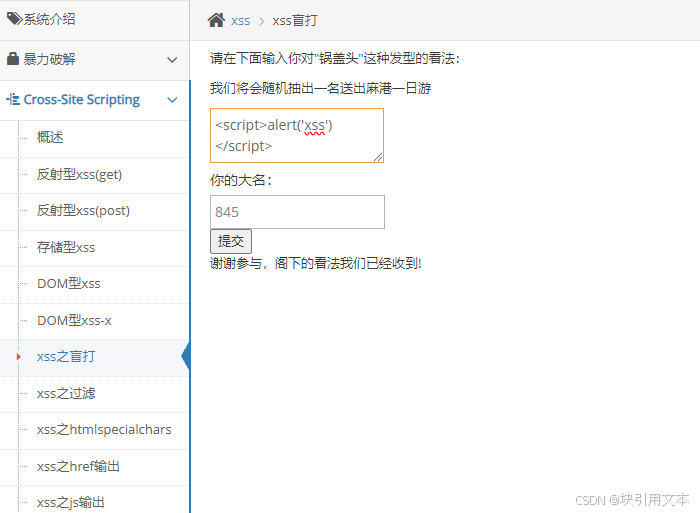The height and width of the screenshot is (513, 700).
Task: Click the tree icon beside Cross-Site Scripting
Action: (13, 100)
